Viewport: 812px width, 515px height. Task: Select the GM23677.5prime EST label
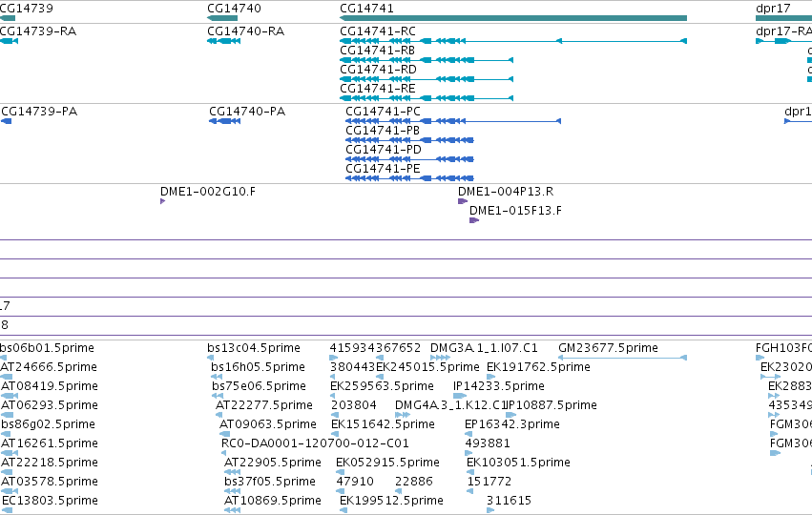tap(609, 348)
